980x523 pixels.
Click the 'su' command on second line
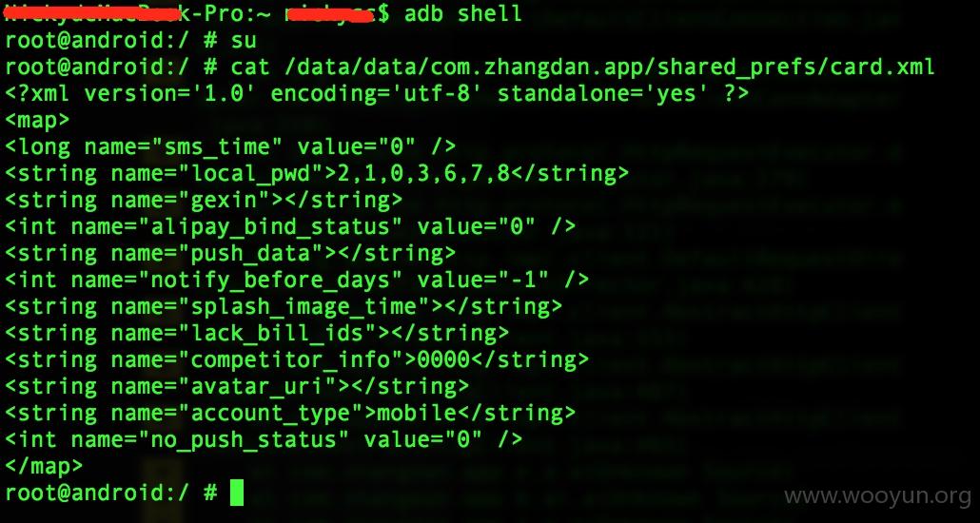244,41
